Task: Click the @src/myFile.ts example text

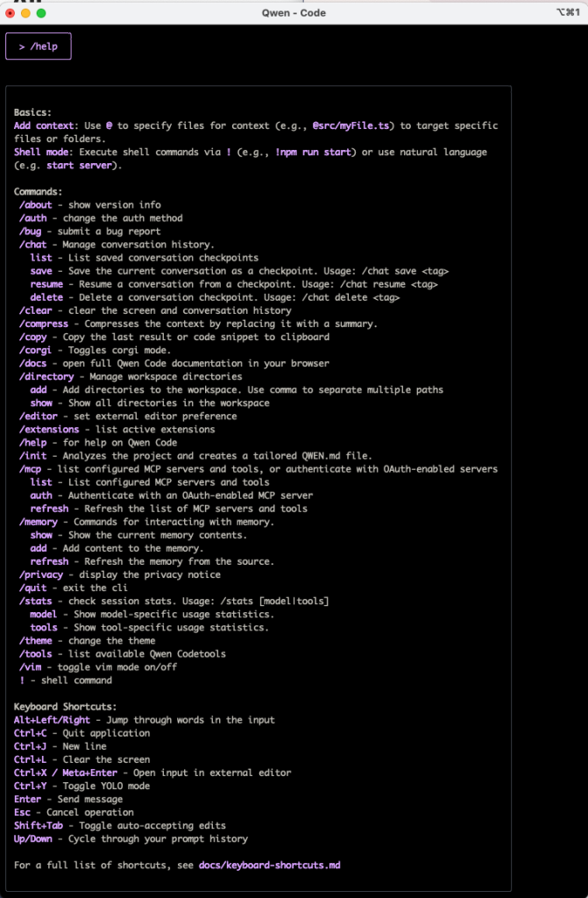Action: (x=353, y=125)
